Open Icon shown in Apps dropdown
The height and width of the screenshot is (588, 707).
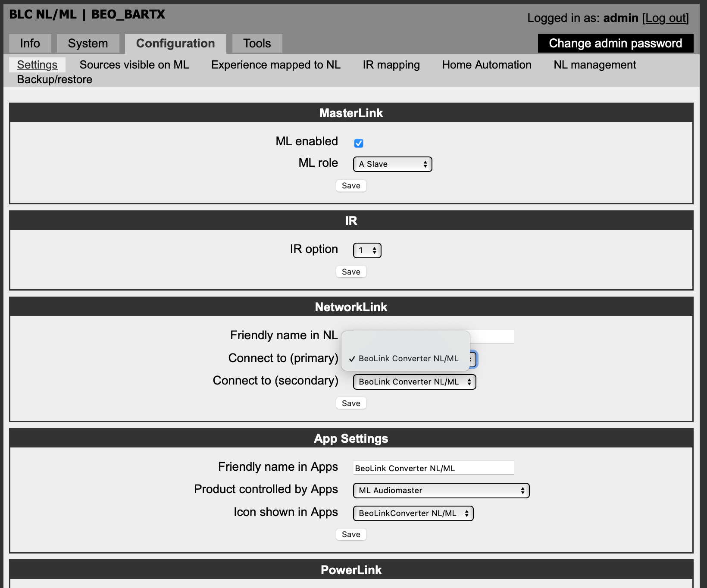pyautogui.click(x=413, y=513)
